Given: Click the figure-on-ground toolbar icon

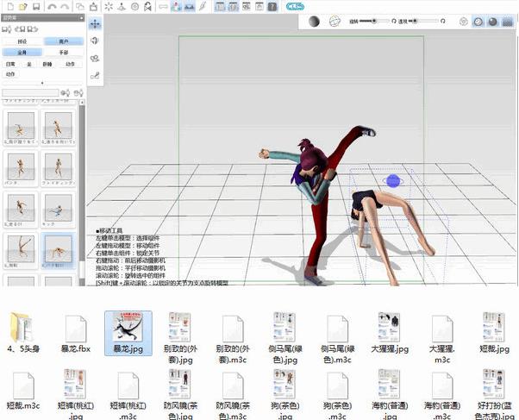Looking at the screenshot, I should 122,6.
